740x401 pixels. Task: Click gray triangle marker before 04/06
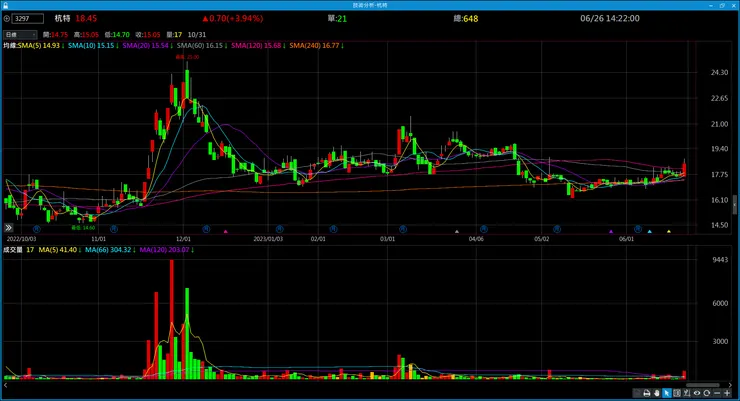[x=456, y=232]
